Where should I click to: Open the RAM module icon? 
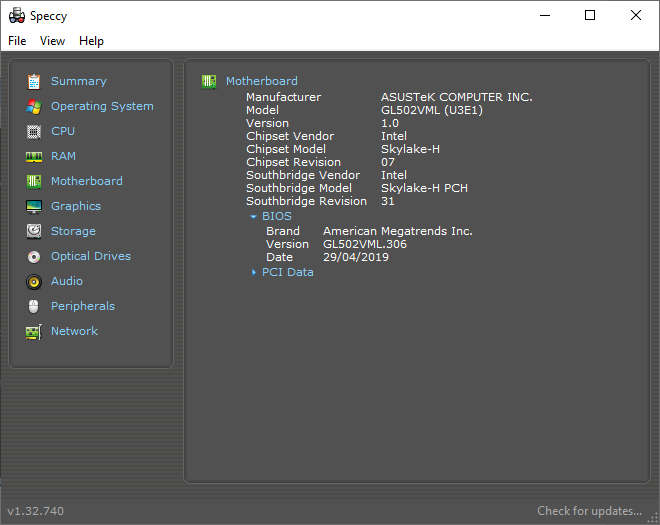click(34, 156)
